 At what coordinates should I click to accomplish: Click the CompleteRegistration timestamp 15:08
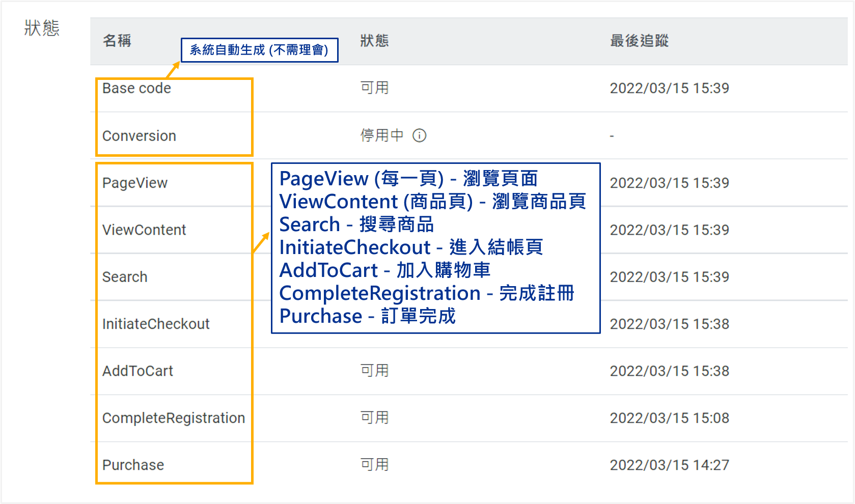pyautogui.click(x=669, y=418)
